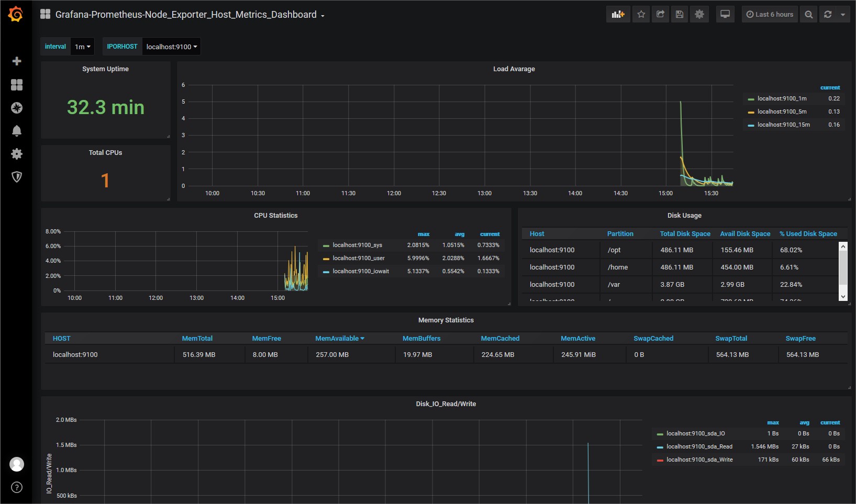Open refresh interval dropdown arrow
Image resolution: width=856 pixels, height=504 pixels.
coord(843,15)
